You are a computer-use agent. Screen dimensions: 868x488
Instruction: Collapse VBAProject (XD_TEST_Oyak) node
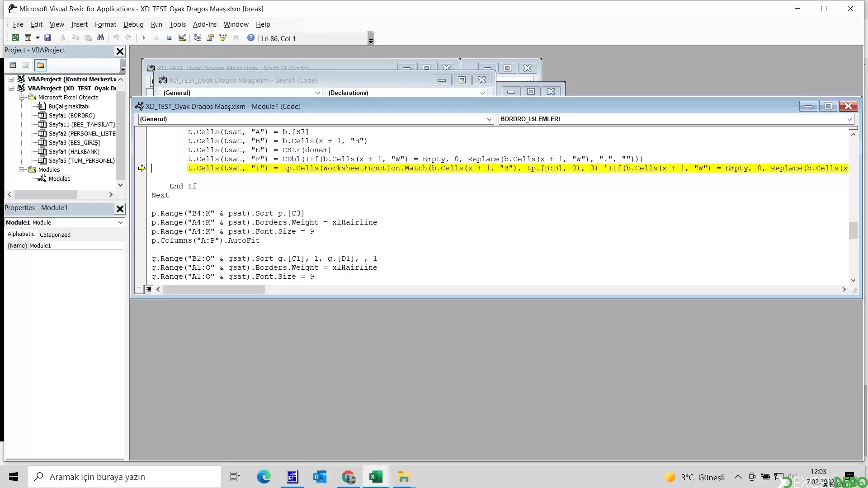click(11, 88)
